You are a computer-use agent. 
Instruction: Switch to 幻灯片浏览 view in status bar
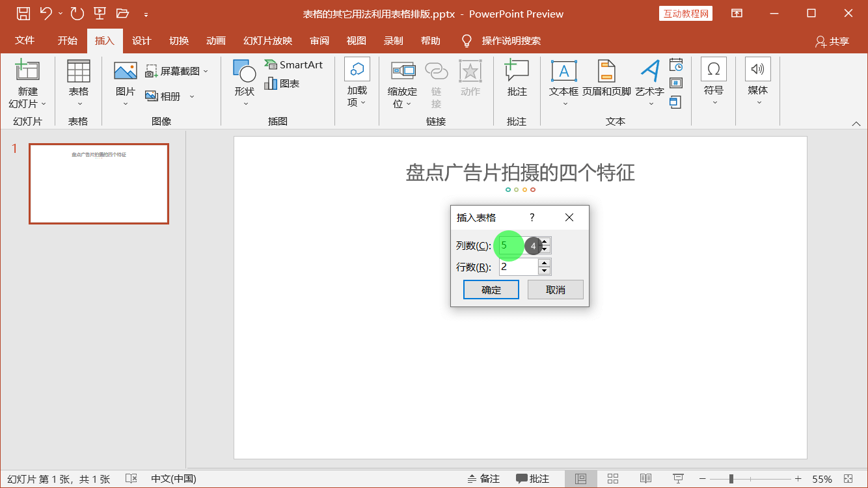click(x=612, y=478)
